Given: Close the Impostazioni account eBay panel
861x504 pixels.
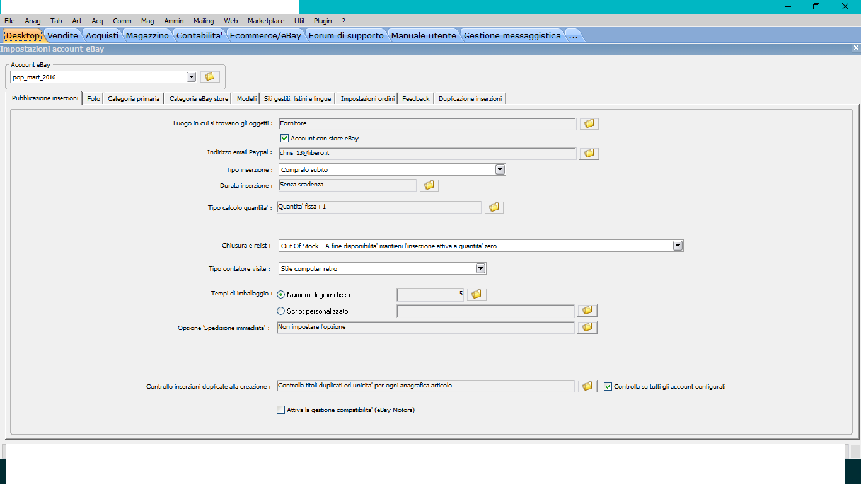Looking at the screenshot, I should pyautogui.click(x=856, y=48).
